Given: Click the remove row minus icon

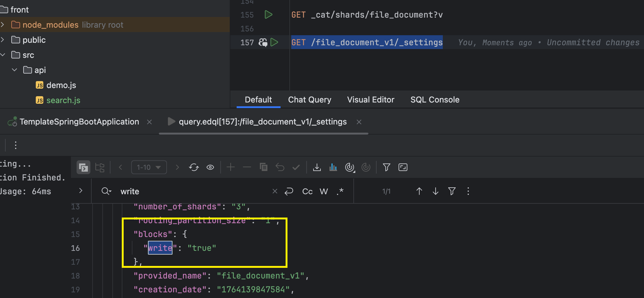Looking at the screenshot, I should click(x=247, y=167).
